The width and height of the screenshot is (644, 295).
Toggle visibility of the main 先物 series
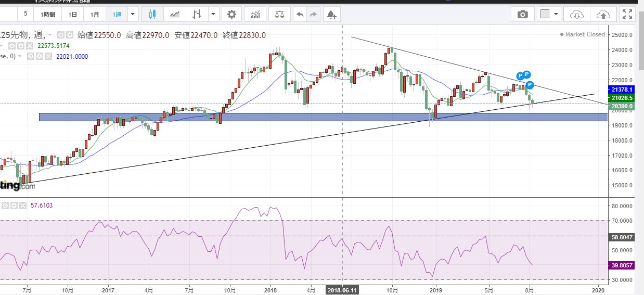click(60, 35)
